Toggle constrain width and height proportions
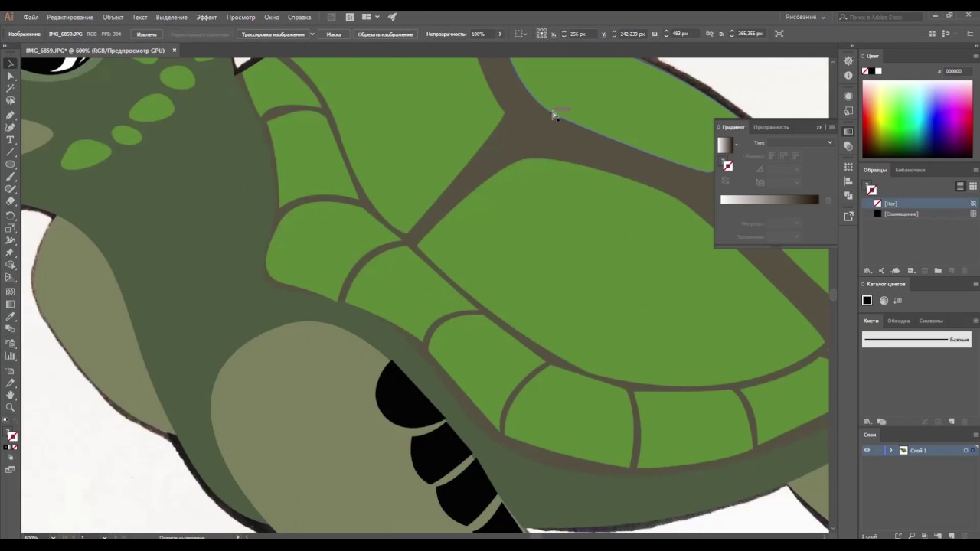The image size is (980, 551). coord(710,34)
